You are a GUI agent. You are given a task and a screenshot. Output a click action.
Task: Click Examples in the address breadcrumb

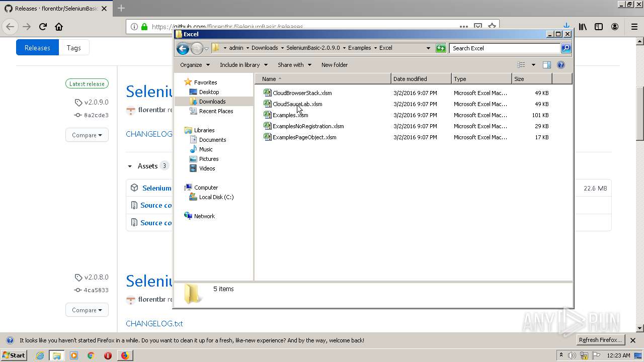click(360, 48)
